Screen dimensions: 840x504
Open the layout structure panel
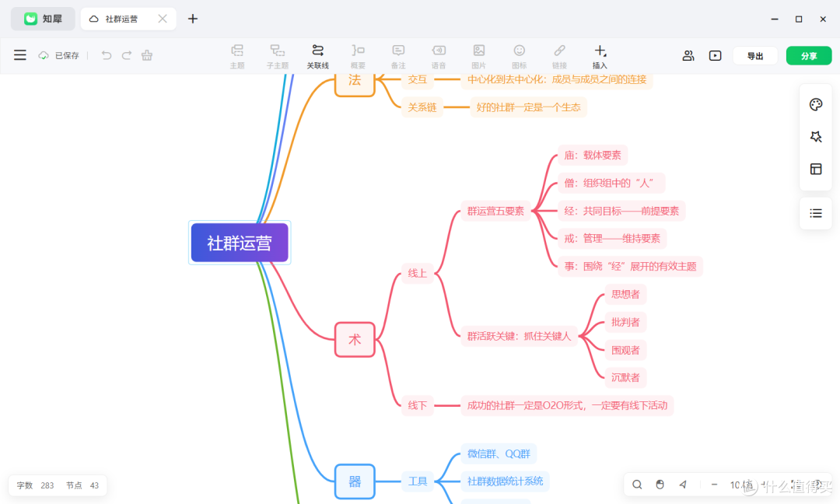pyautogui.click(x=816, y=170)
